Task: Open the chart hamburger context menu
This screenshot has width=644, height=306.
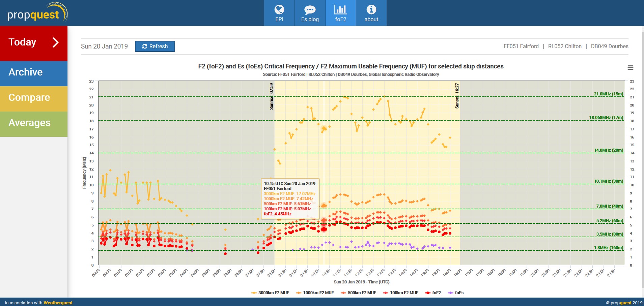Action: [630, 68]
